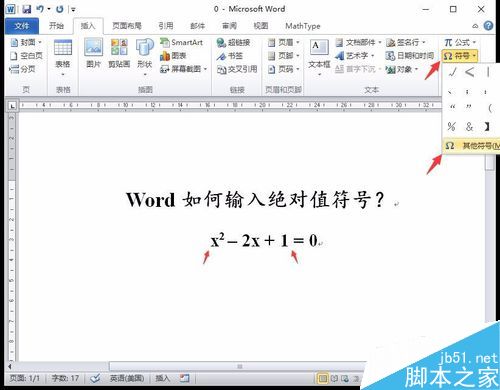
Task: Click the Ω 符号 symbol button
Action: tap(460, 56)
